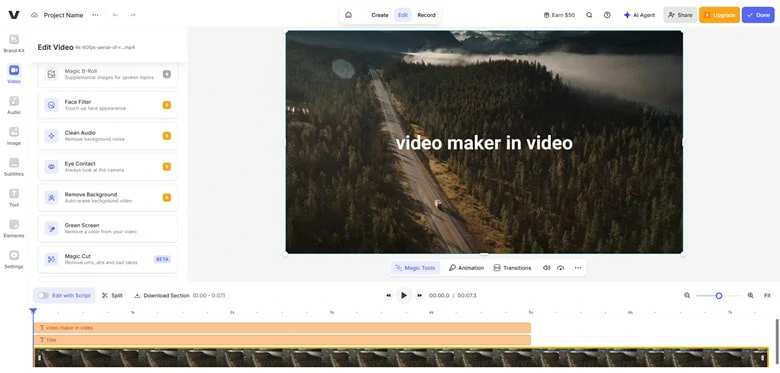This screenshot has height=373, width=780.
Task: Open the Brand Kit sidebar panel
Action: (14, 43)
